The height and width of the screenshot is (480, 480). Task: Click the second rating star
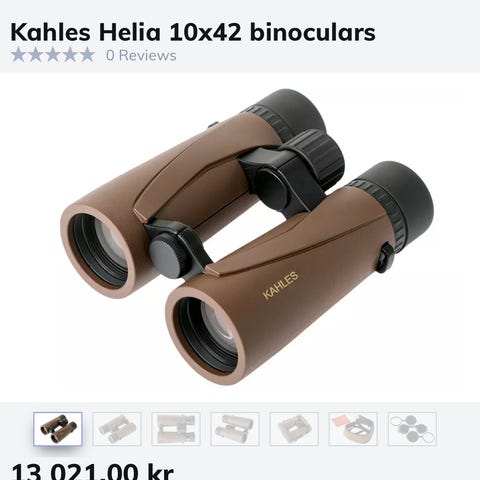(x=36, y=55)
